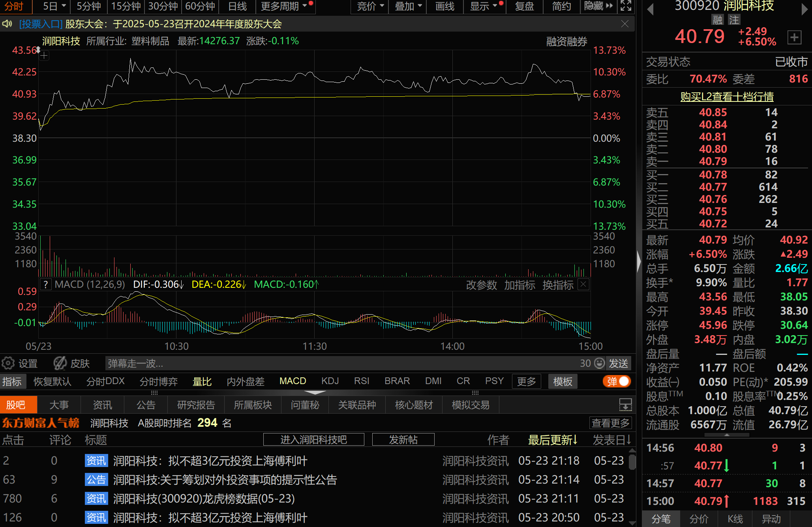Select 分时DDX indicator
Screen dimensions: 812x527
[x=105, y=381]
